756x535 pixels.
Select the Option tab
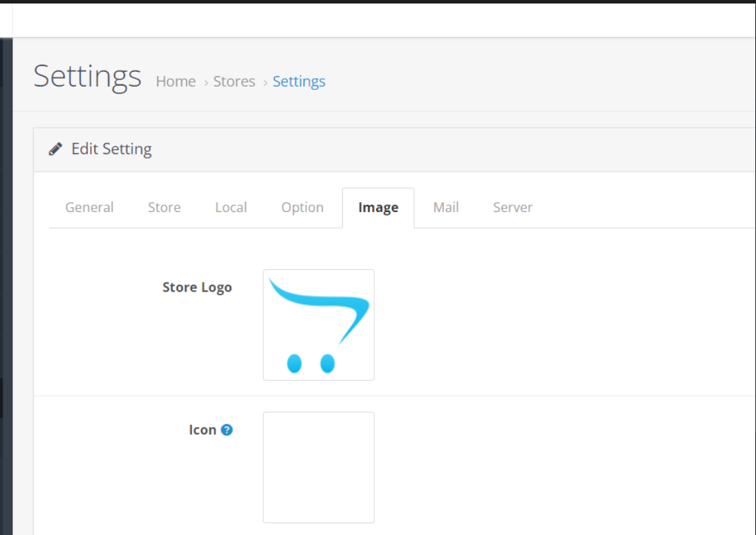pos(302,207)
